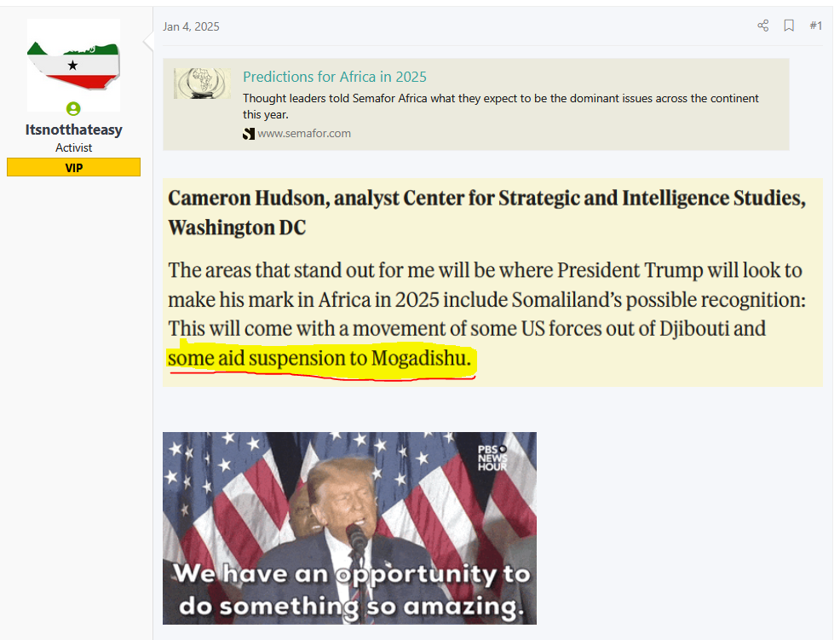
Task: Click the Africa globe article thumbnail
Action: tap(202, 83)
